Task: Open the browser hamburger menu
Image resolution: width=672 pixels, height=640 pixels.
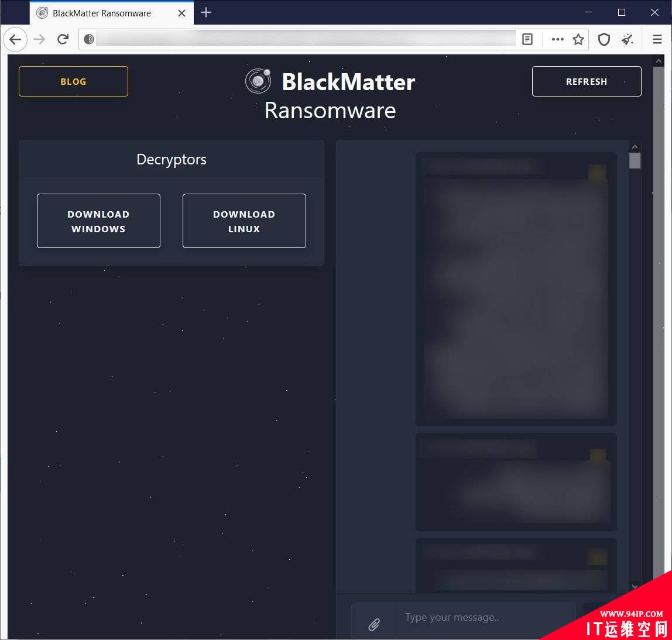Action: [657, 39]
